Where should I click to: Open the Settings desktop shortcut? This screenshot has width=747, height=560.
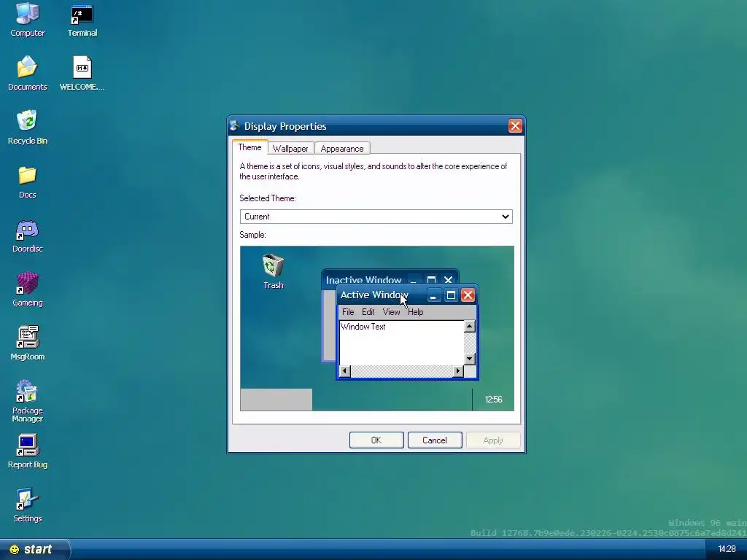[27, 506]
